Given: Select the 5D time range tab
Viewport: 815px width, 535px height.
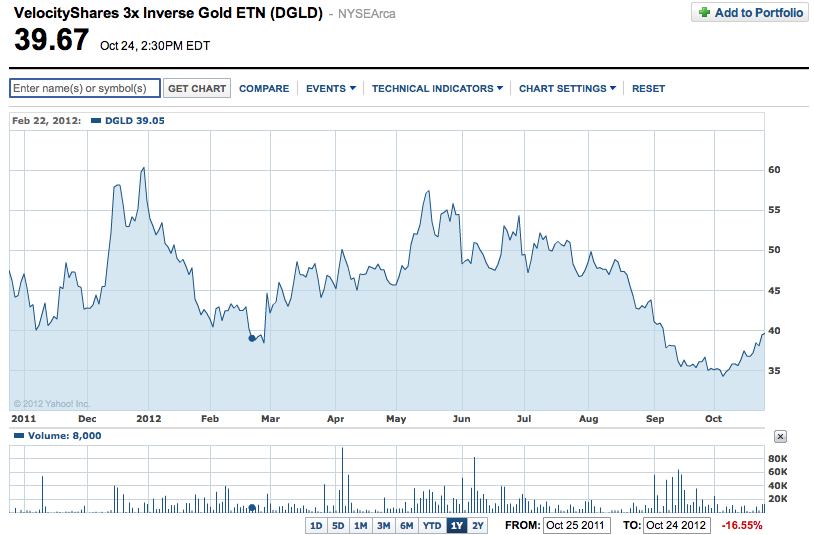Looking at the screenshot, I should [338, 526].
